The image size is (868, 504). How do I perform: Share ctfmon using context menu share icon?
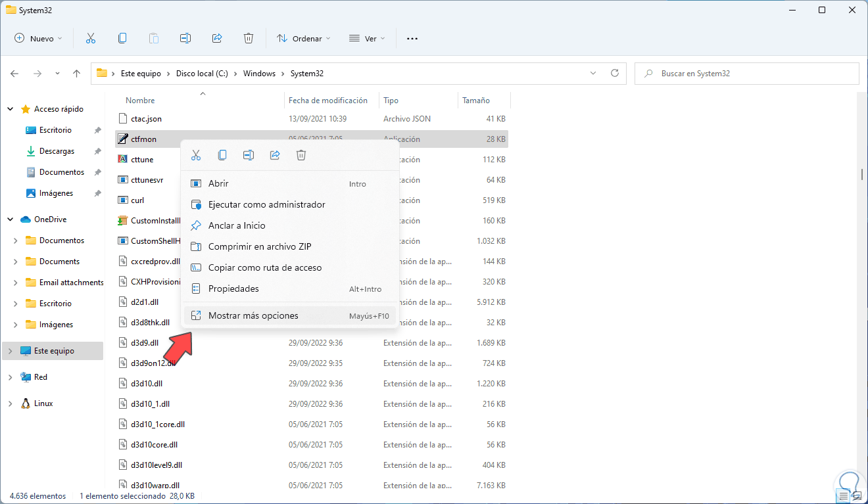[275, 155]
